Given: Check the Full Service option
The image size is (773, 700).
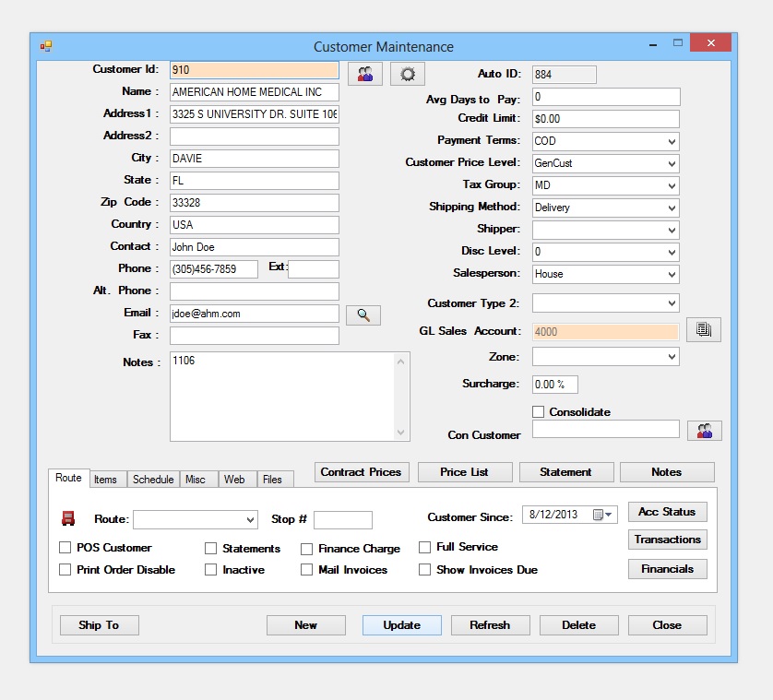Looking at the screenshot, I should coord(424,547).
